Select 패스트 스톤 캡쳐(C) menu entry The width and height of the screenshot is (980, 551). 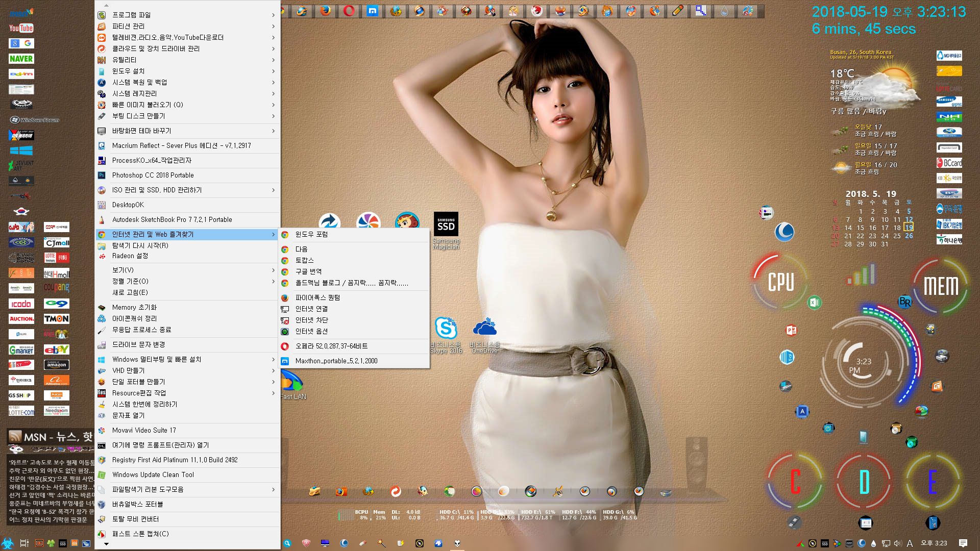pos(187,534)
